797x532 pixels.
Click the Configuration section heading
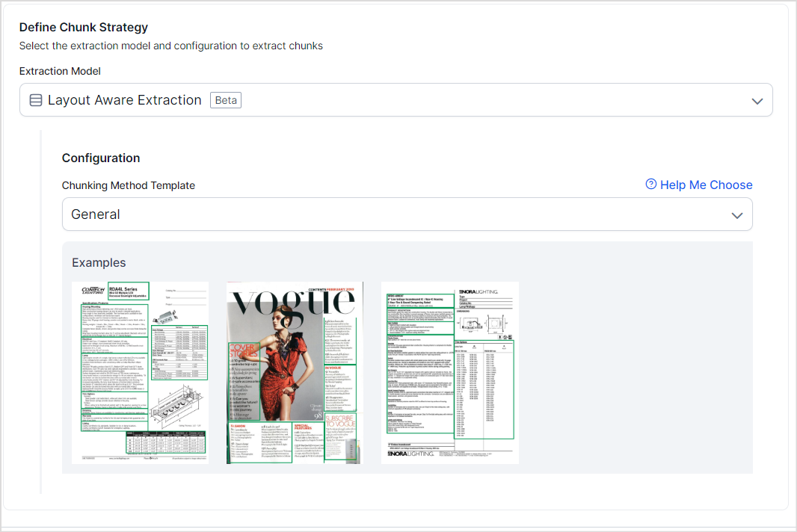[x=101, y=158]
